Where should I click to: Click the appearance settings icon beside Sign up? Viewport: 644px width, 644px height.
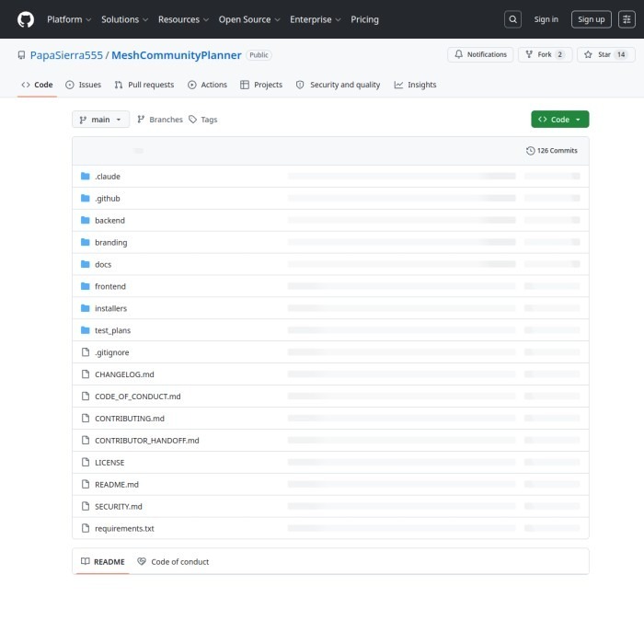click(627, 19)
